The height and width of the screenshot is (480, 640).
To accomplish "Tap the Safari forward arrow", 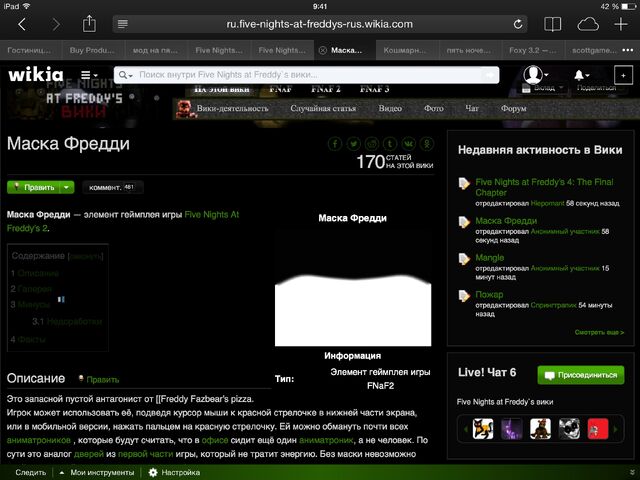I will pos(56,24).
